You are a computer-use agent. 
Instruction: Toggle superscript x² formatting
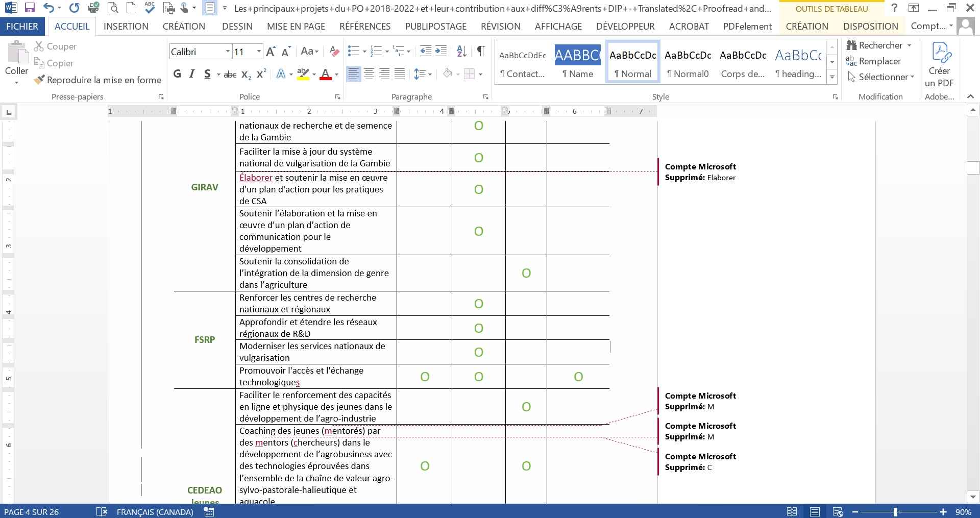[x=261, y=74]
